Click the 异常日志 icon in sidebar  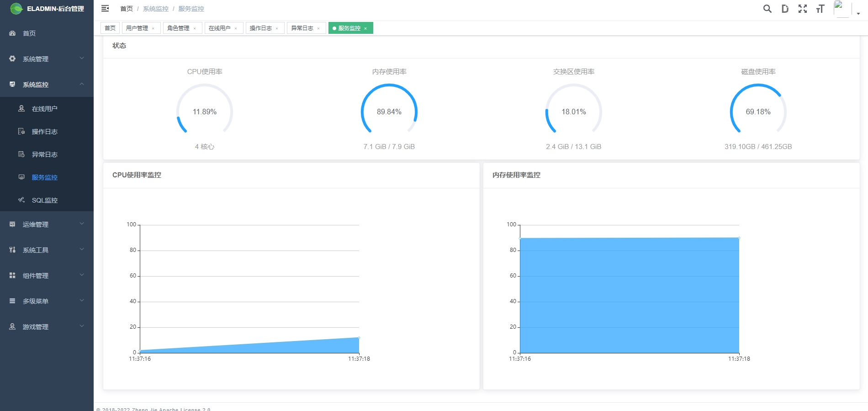[x=21, y=155]
